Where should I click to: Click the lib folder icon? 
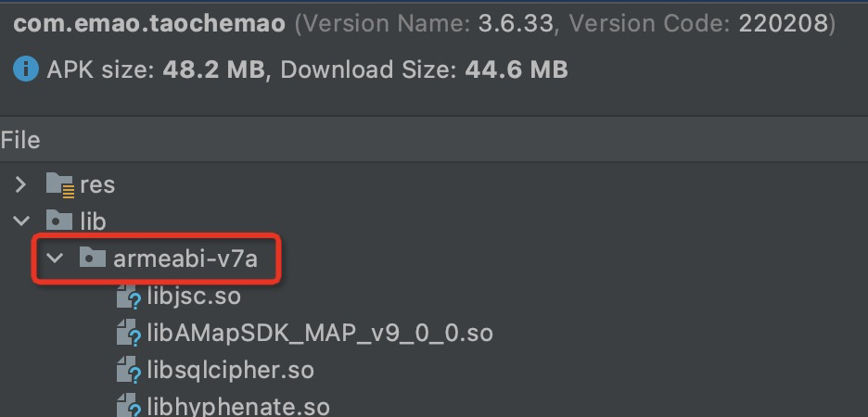(x=59, y=221)
